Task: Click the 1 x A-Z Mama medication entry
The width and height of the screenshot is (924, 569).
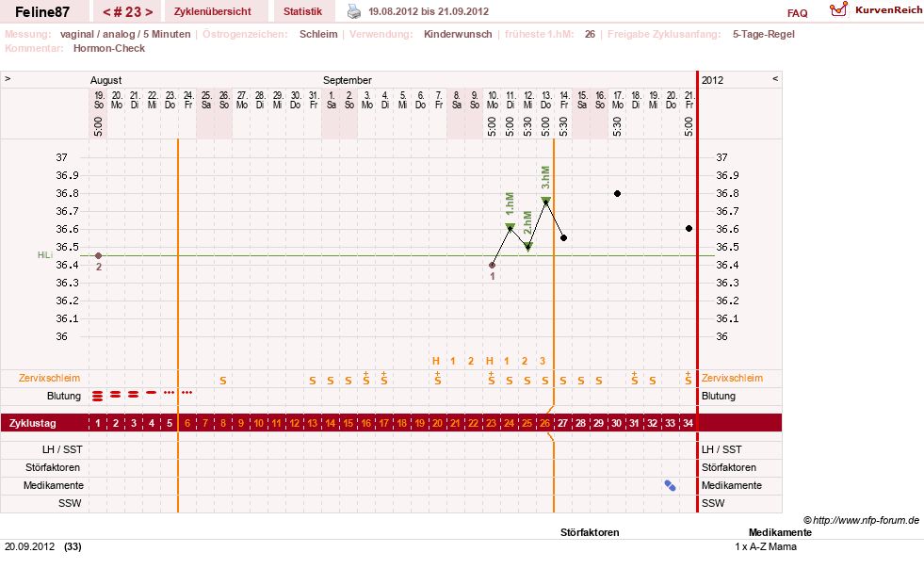Action: pos(766,546)
